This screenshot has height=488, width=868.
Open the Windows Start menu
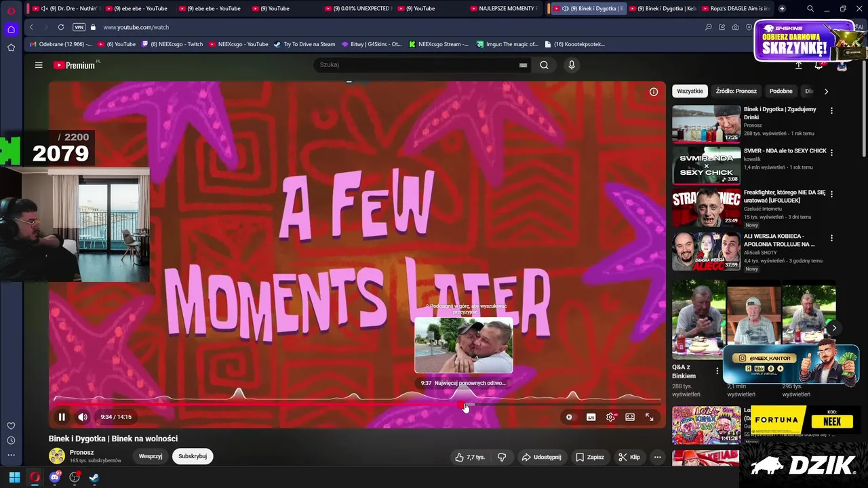pos(14,477)
